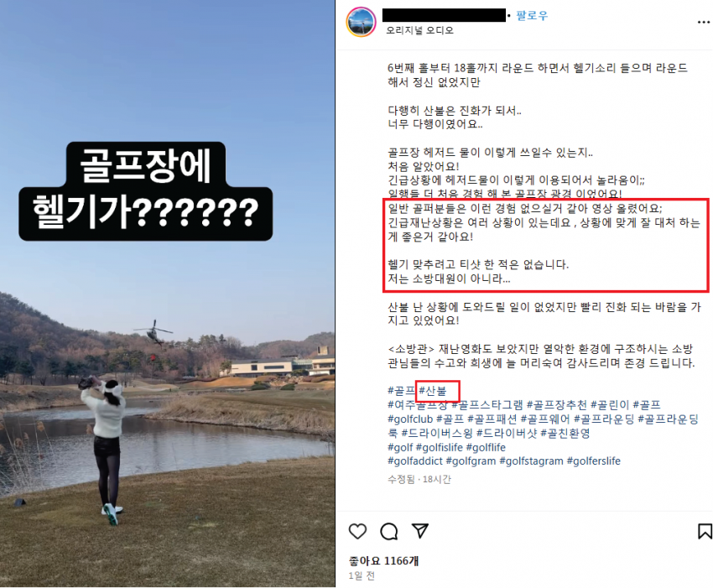This screenshot has width=713, height=588.
Task: Open the #golfaddict hashtag
Action: 414,461
